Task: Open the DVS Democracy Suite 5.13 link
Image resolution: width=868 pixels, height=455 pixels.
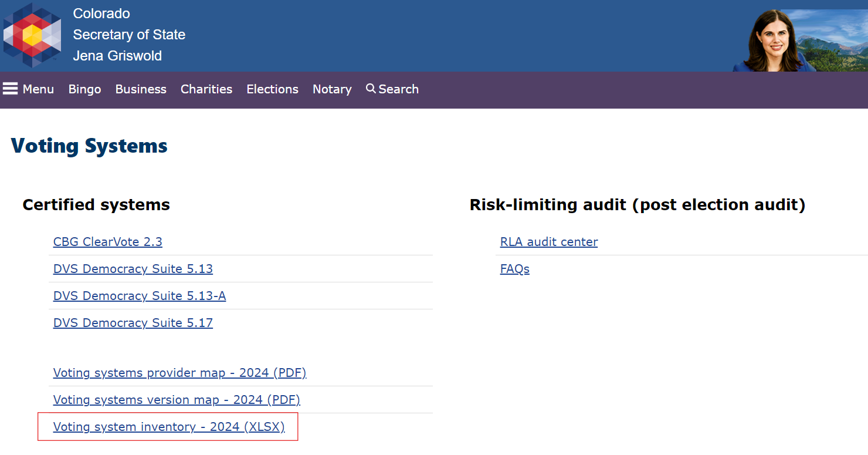Action: click(x=133, y=269)
